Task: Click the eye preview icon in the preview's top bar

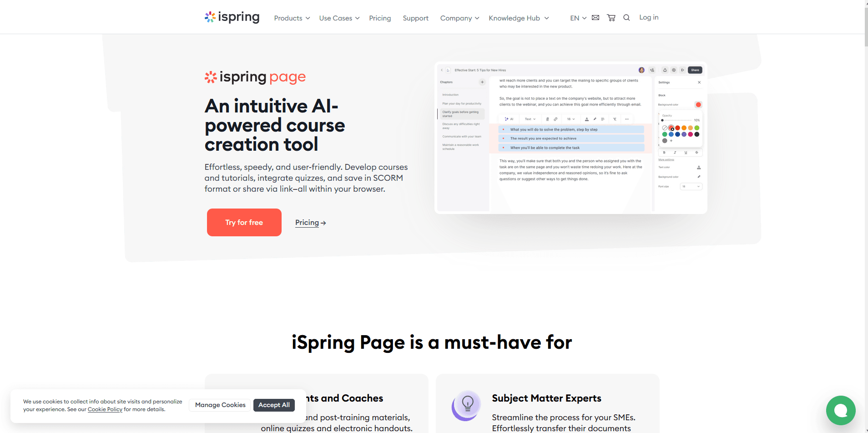Action: (x=674, y=70)
